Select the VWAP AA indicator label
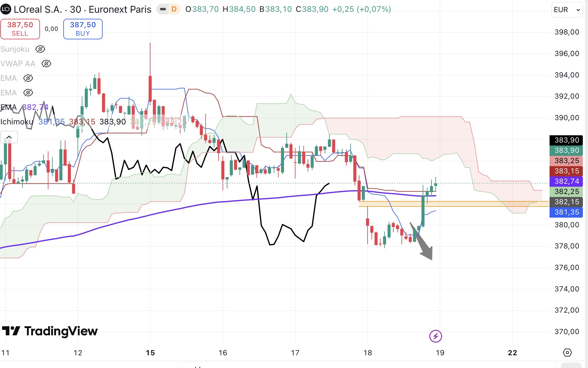This screenshot has height=368, width=588. tap(18, 64)
